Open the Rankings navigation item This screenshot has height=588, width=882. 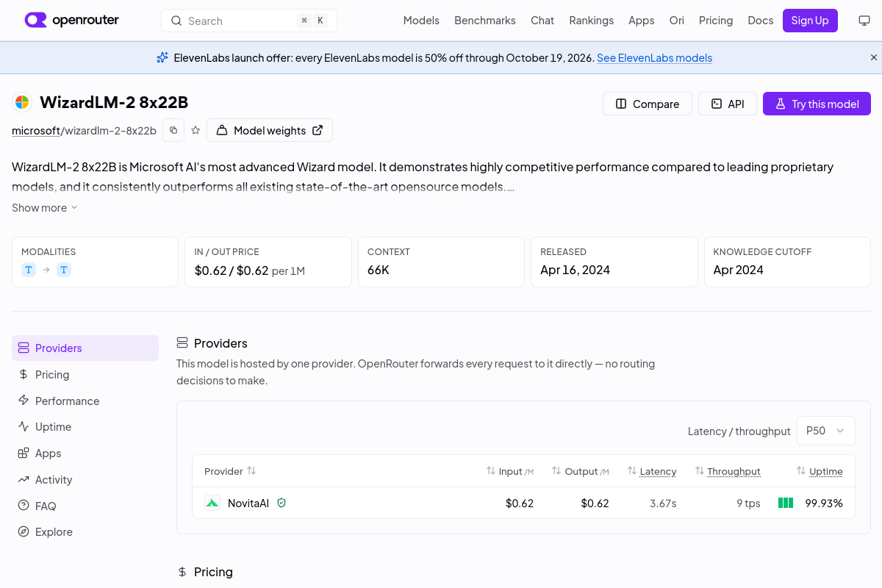(x=591, y=21)
